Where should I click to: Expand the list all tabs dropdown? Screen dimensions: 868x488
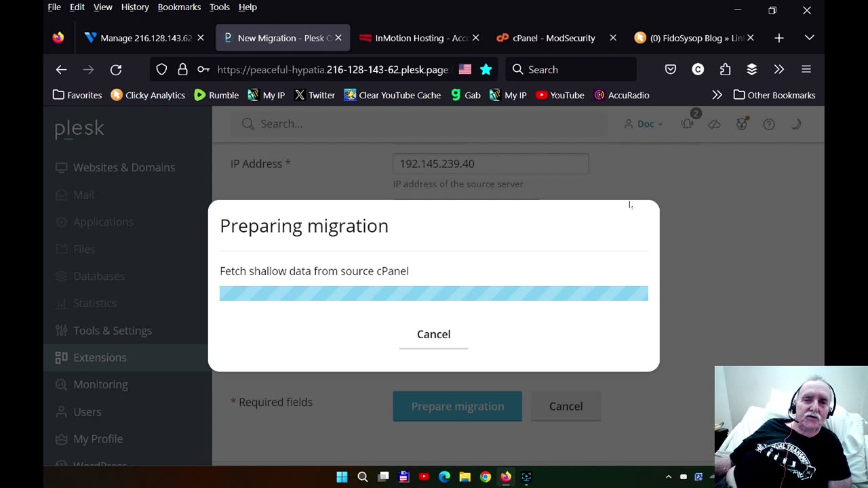(809, 38)
